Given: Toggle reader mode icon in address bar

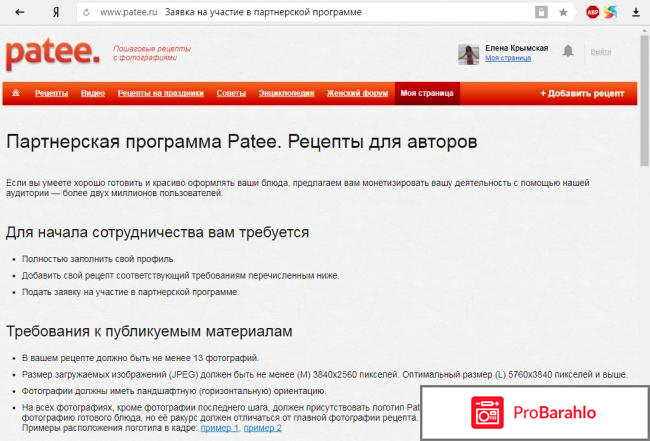Looking at the screenshot, I should pyautogui.click(x=541, y=12).
